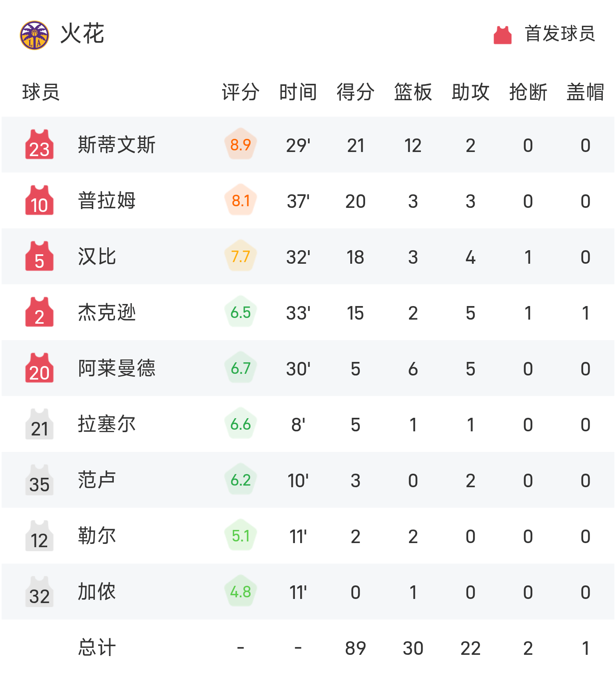Select the 4.8 rating badge
Viewport: 616px width, 677px height.
tap(241, 592)
